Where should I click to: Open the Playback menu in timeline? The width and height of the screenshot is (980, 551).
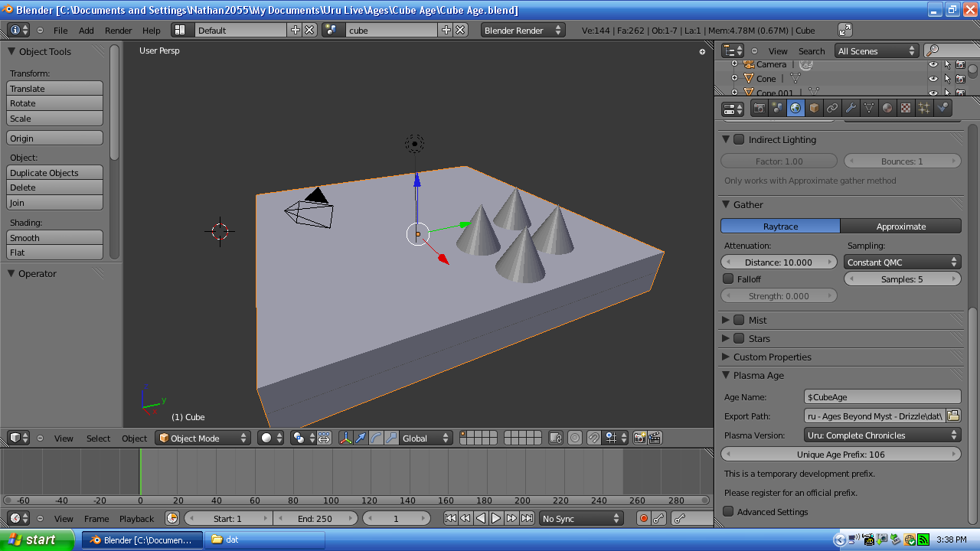coord(136,519)
